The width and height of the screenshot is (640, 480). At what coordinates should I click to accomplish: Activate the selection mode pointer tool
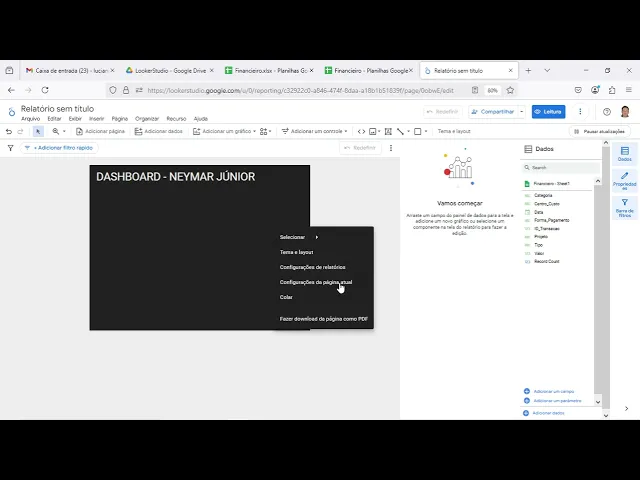(38, 131)
